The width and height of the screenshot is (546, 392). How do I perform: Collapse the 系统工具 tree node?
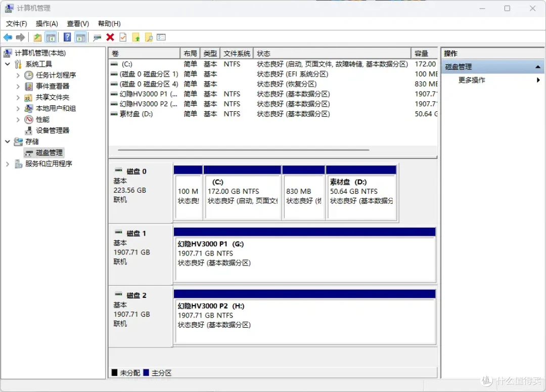[8, 64]
